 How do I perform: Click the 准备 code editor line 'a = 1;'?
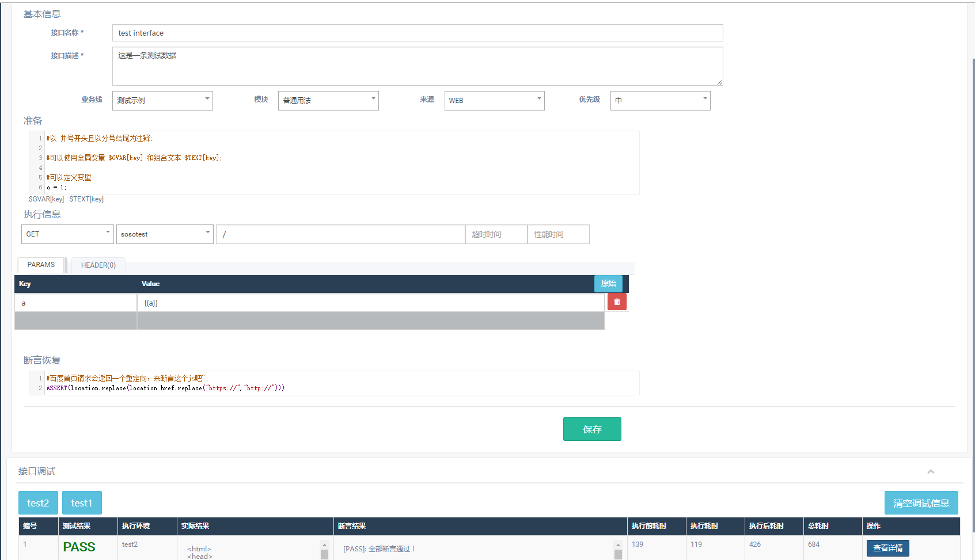tap(56, 187)
